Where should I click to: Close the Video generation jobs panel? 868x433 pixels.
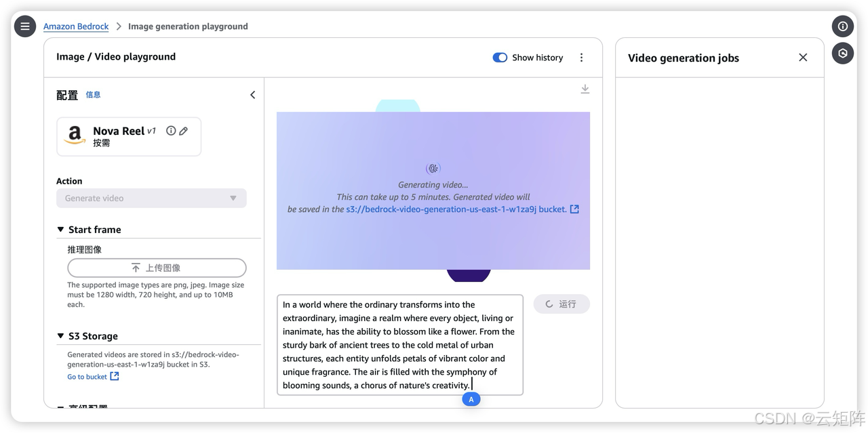point(803,58)
